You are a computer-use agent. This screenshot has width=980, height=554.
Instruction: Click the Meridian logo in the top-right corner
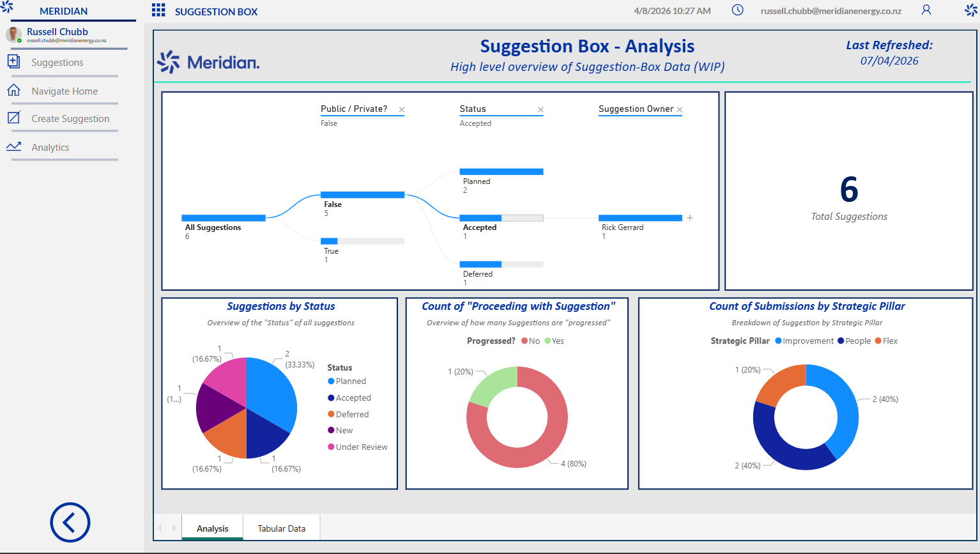pyautogui.click(x=971, y=10)
